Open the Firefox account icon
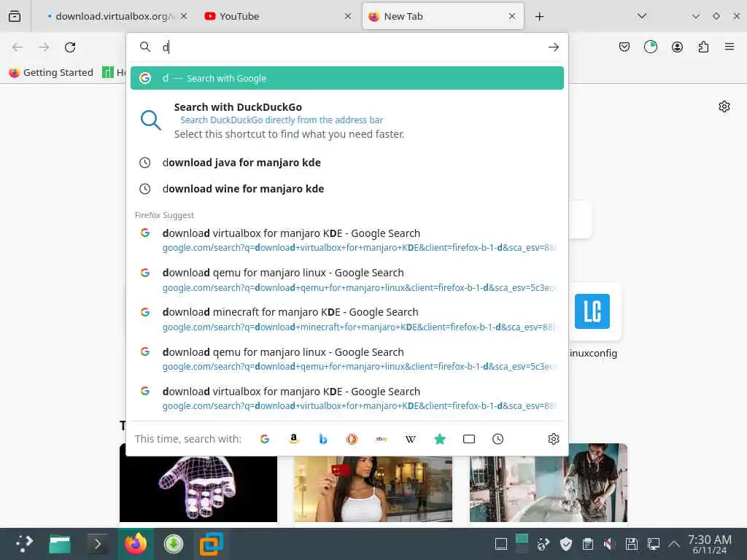This screenshot has height=560, width=747. (x=677, y=47)
